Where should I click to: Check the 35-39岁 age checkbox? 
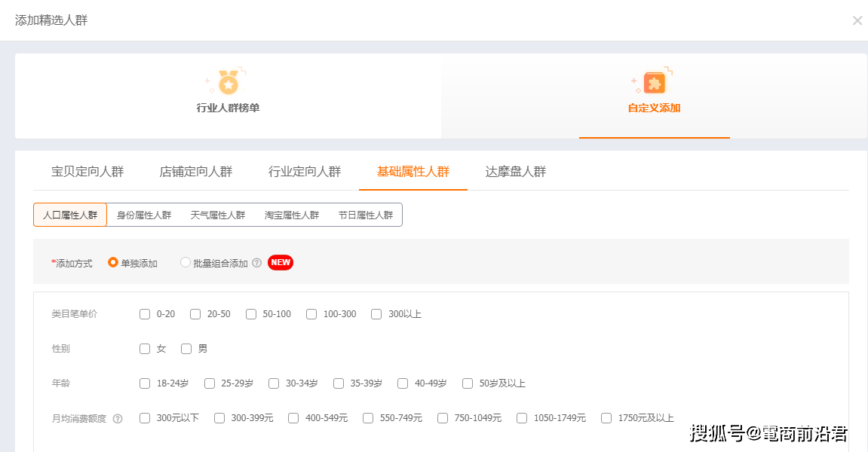tap(339, 383)
